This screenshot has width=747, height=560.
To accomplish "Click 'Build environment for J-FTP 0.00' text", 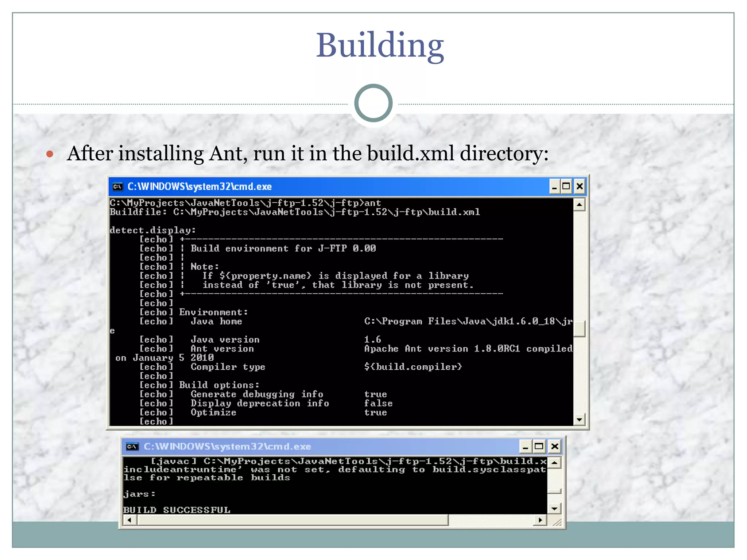I will point(283,249).
